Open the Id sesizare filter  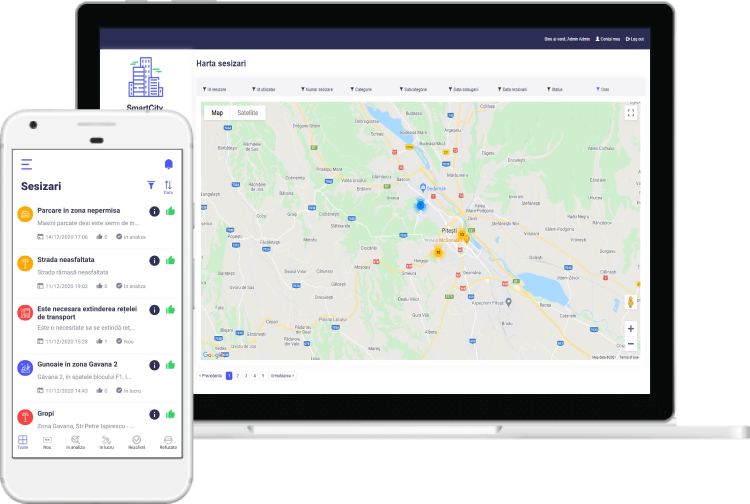click(x=214, y=89)
